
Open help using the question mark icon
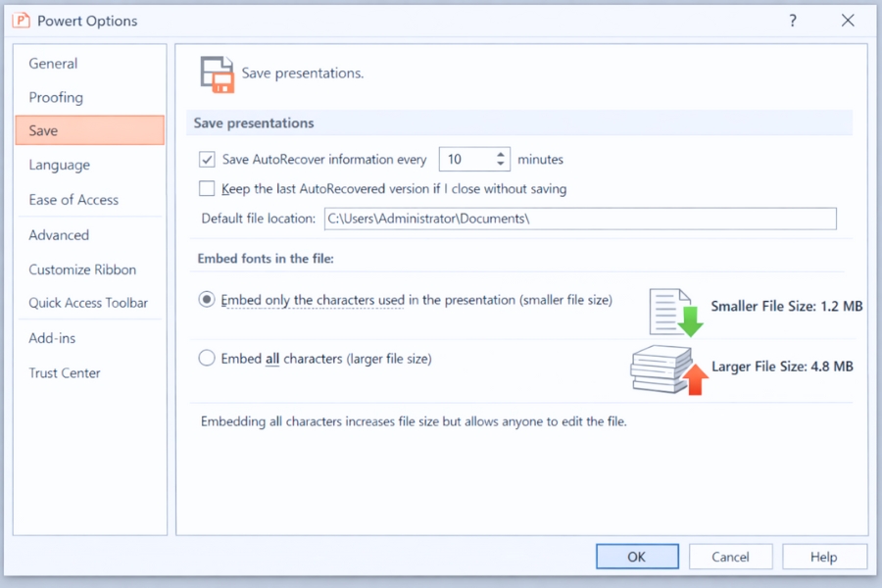pos(792,20)
